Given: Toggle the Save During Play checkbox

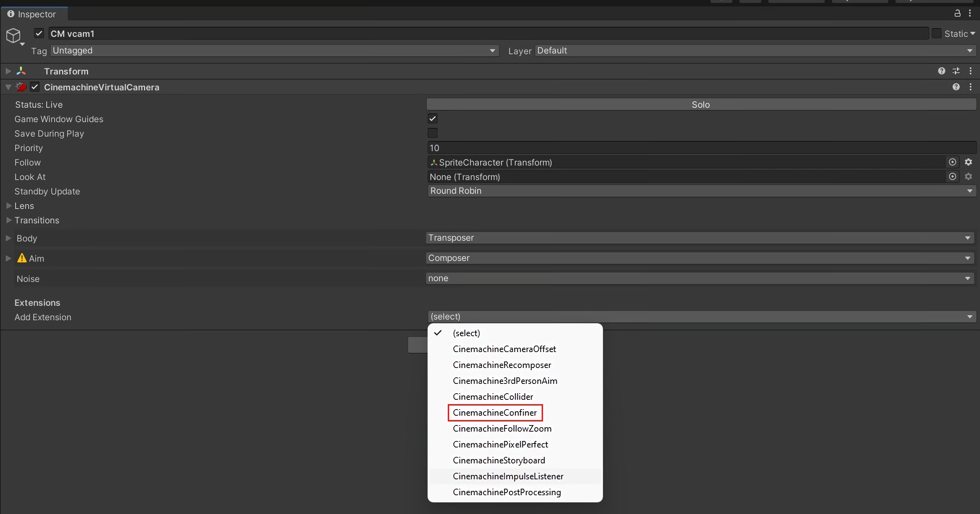Looking at the screenshot, I should click(x=432, y=133).
